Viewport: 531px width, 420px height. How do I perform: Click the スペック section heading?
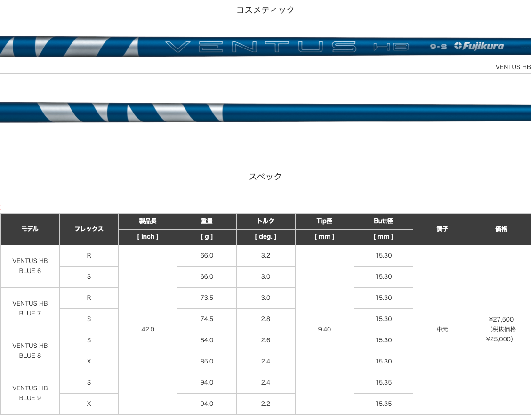pyautogui.click(x=265, y=177)
